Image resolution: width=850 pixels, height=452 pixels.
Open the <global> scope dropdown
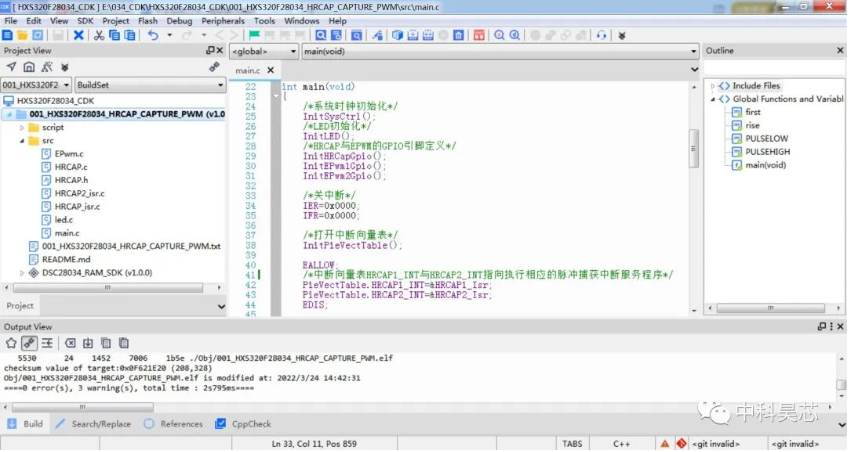[x=263, y=51]
